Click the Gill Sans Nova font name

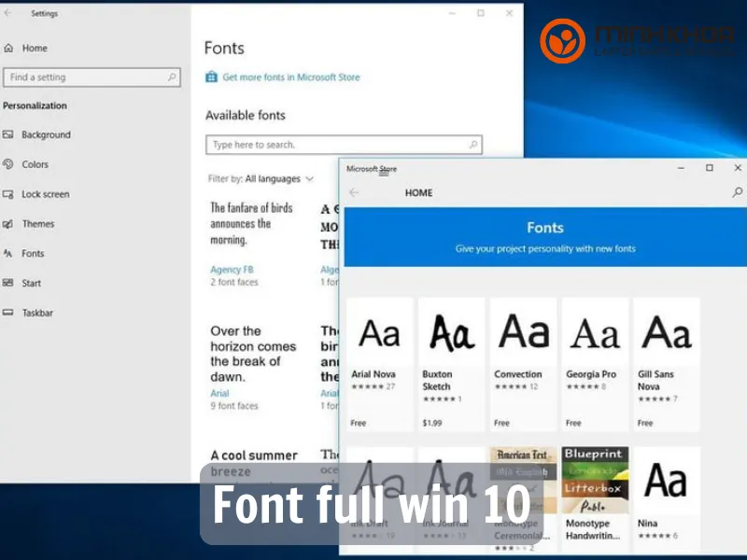[656, 381]
